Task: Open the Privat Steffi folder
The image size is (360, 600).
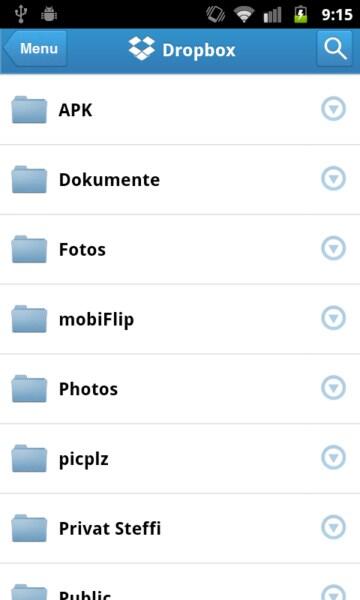Action: [x=180, y=528]
